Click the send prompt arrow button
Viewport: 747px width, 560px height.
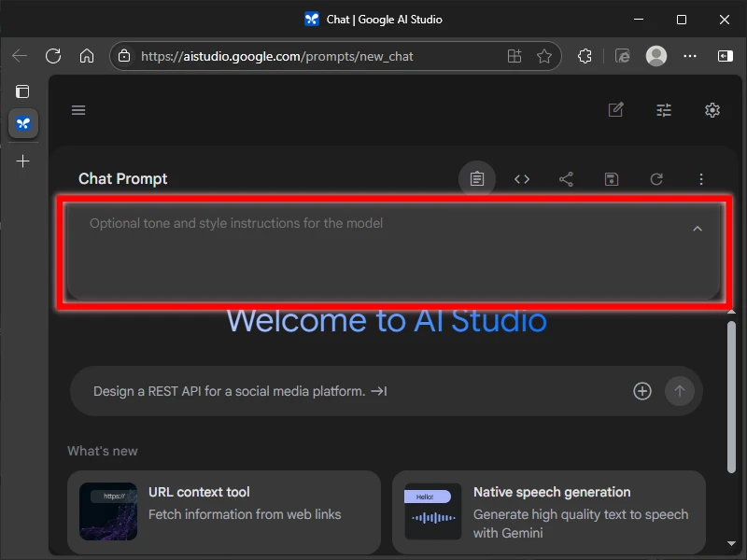[x=680, y=391]
